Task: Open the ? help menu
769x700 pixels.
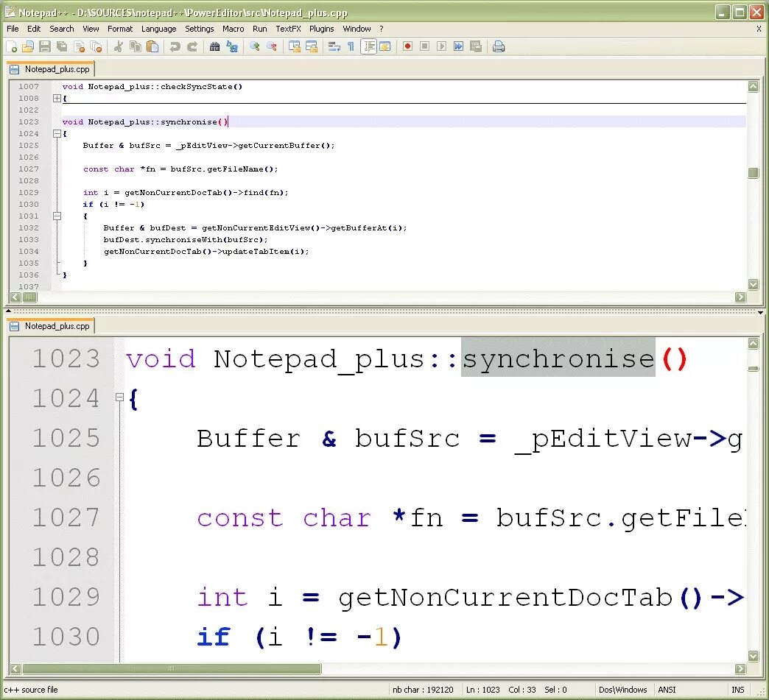Action: pyautogui.click(x=382, y=29)
